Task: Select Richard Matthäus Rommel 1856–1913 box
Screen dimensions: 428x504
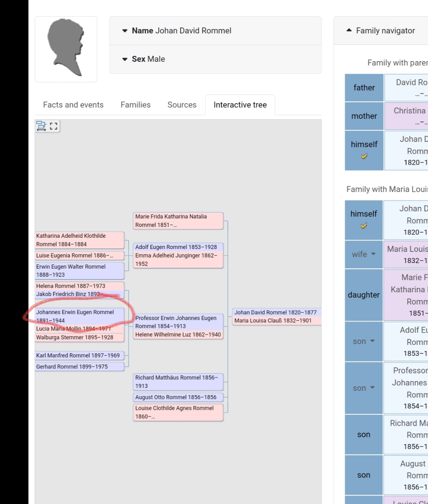Action: 178,382
